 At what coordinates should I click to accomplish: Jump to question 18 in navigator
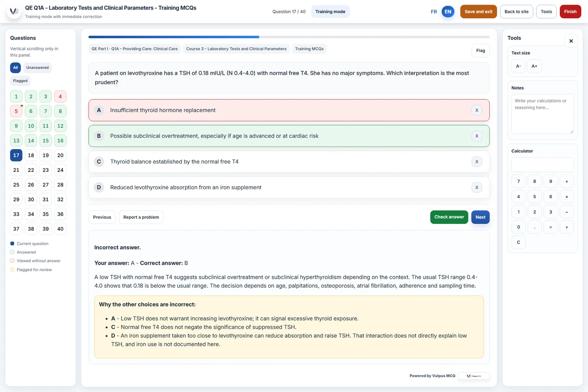tap(31, 155)
